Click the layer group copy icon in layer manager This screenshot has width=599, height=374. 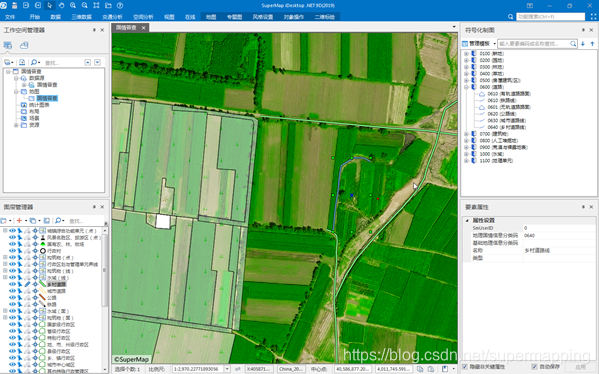33,220
